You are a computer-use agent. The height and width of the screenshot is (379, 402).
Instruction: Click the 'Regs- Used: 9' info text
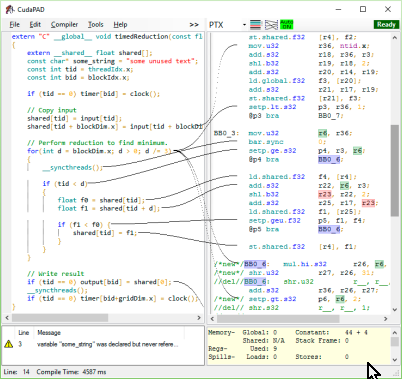pyautogui.click(x=243, y=349)
